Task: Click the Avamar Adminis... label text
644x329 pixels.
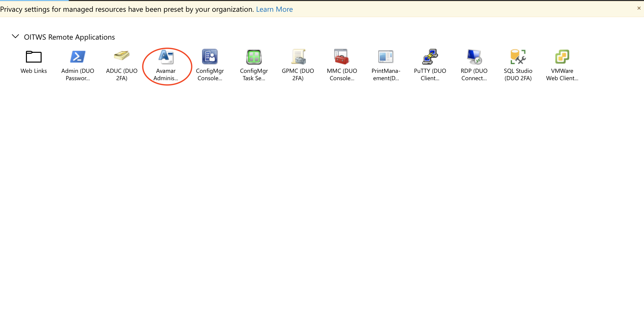Action: [166, 75]
